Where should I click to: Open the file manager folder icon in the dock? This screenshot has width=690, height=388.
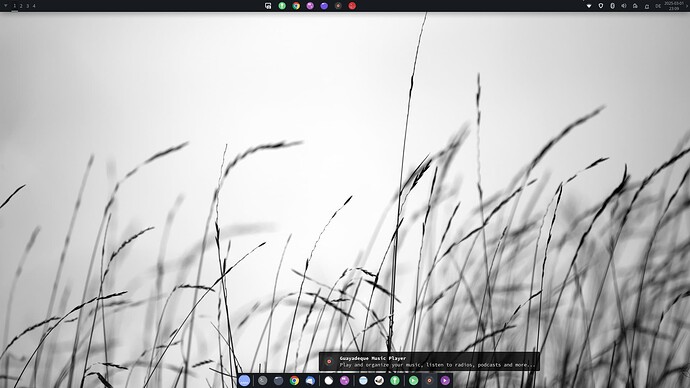[279, 381]
